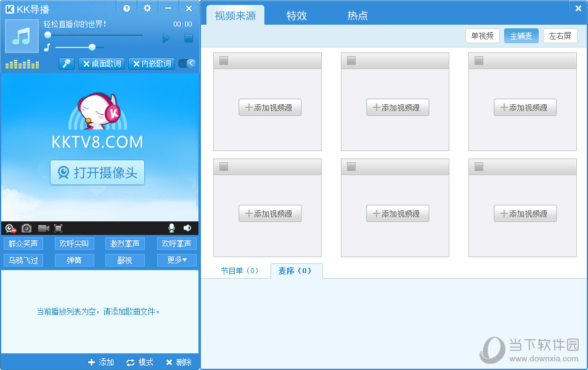Start video recording with the camcorder icon
The height and width of the screenshot is (370, 588).
(x=43, y=228)
